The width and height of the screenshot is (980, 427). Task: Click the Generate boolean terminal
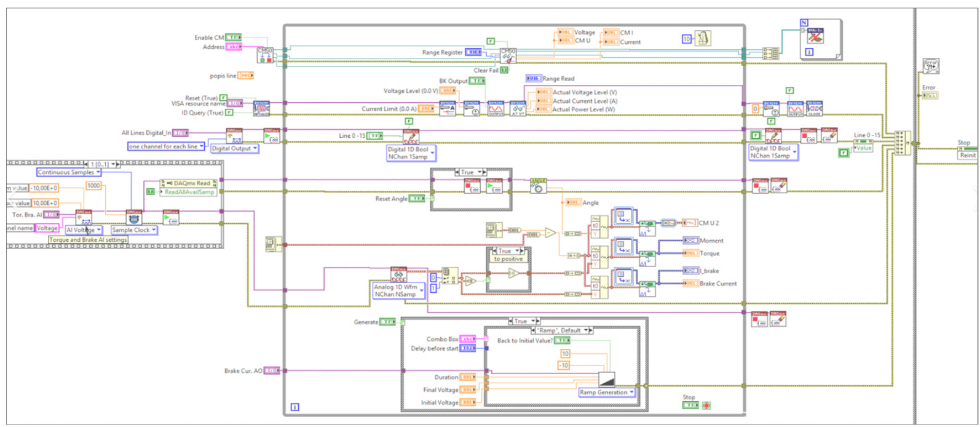[x=388, y=322]
